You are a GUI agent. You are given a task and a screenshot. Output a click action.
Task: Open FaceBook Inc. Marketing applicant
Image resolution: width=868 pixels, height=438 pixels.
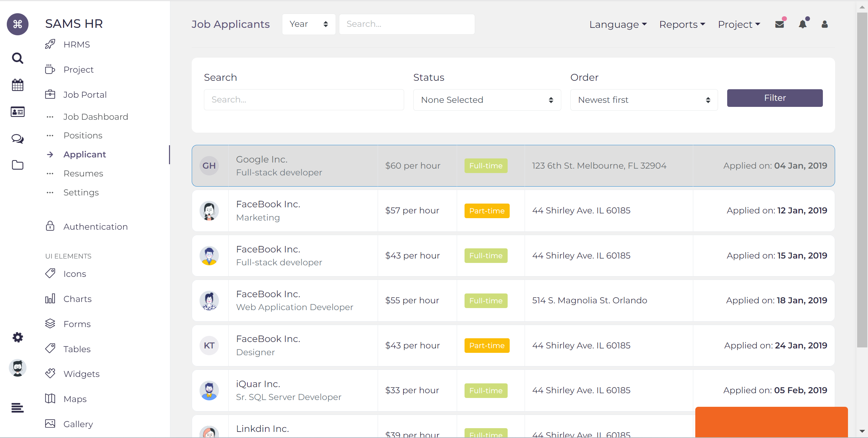[x=513, y=211]
